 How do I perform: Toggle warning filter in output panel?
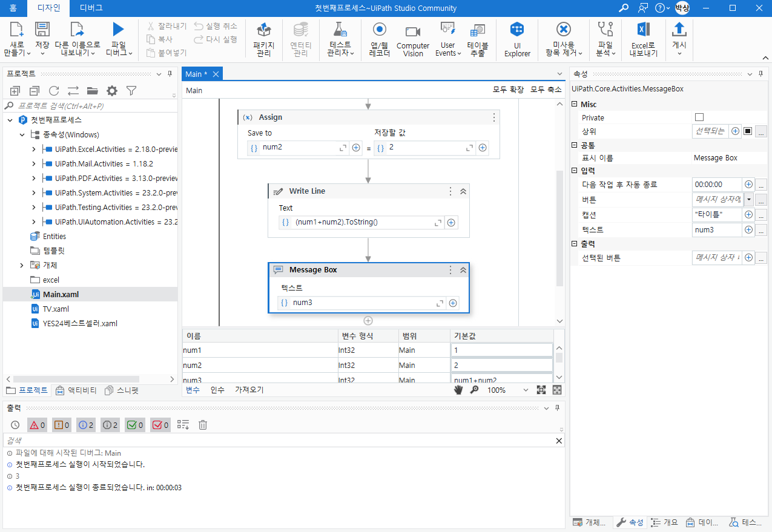coord(62,425)
